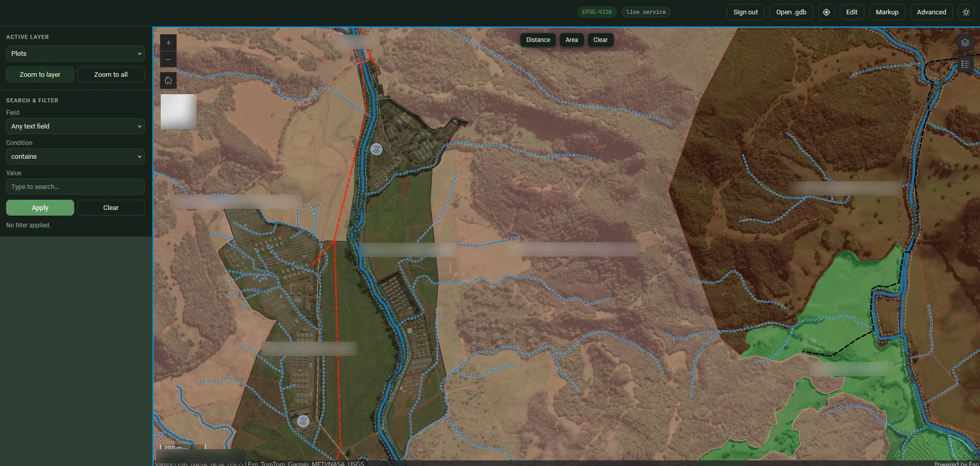The width and height of the screenshot is (980, 466).
Task: Open the Any text field dropdown
Action: pyautogui.click(x=75, y=126)
